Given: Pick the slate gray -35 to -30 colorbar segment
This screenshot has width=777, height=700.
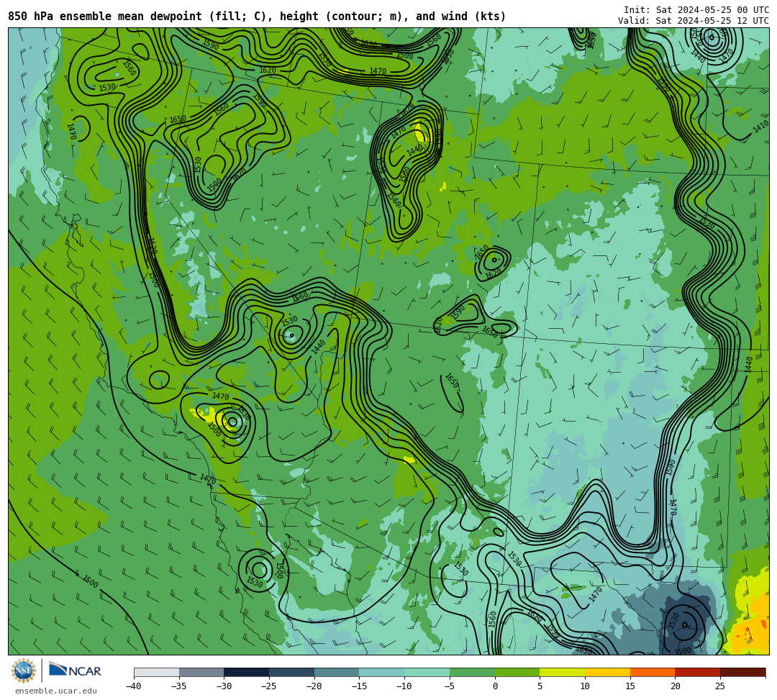Looking at the screenshot, I should (201, 672).
